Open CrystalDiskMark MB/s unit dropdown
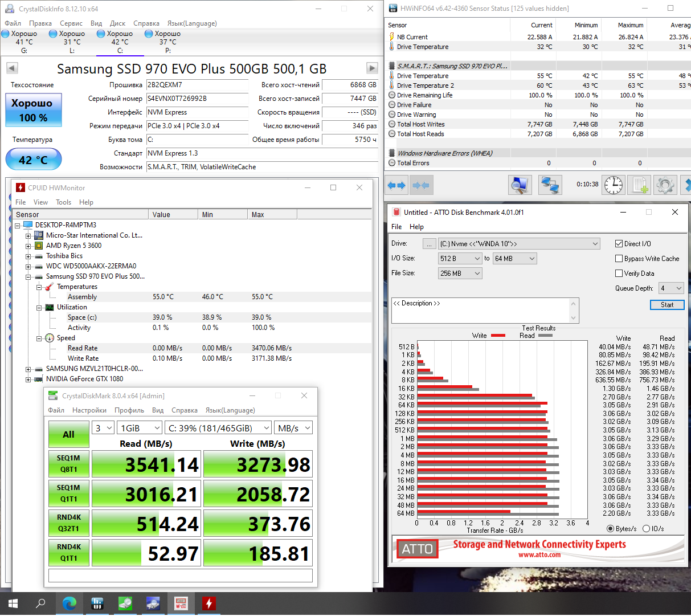Screen dimensions: 691x616 coord(293,428)
